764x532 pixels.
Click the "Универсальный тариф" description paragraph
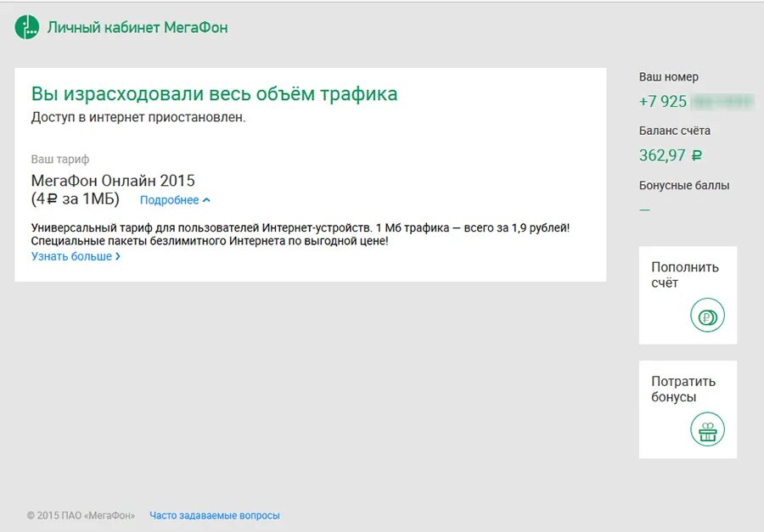(x=301, y=234)
